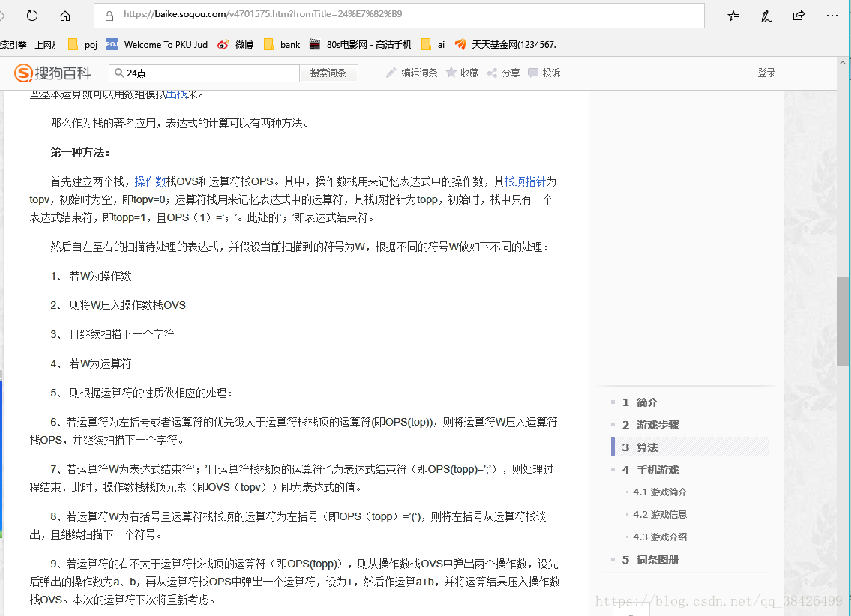Open Welcome To PKU Judge bookmark
Viewport: 851px width, 616px height.
click(157, 44)
